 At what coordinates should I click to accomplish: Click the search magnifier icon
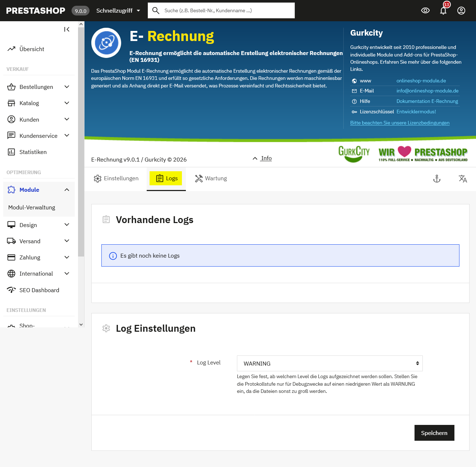tap(156, 11)
